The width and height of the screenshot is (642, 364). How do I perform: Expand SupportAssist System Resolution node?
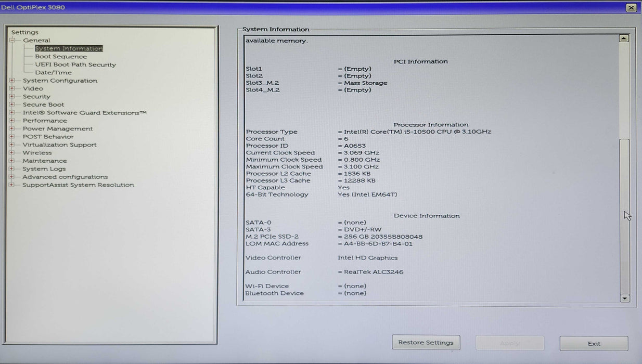11,185
